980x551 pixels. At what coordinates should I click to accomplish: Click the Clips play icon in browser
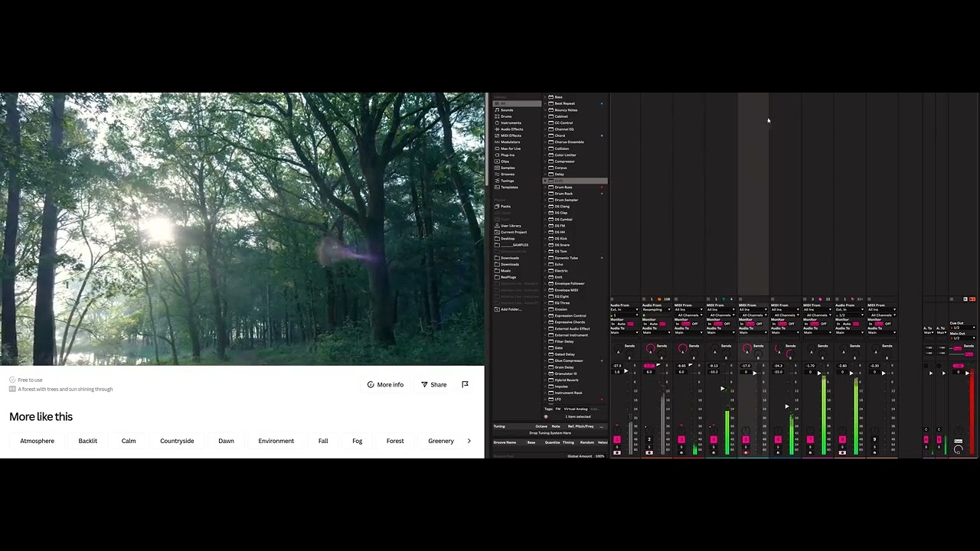pyautogui.click(x=497, y=161)
